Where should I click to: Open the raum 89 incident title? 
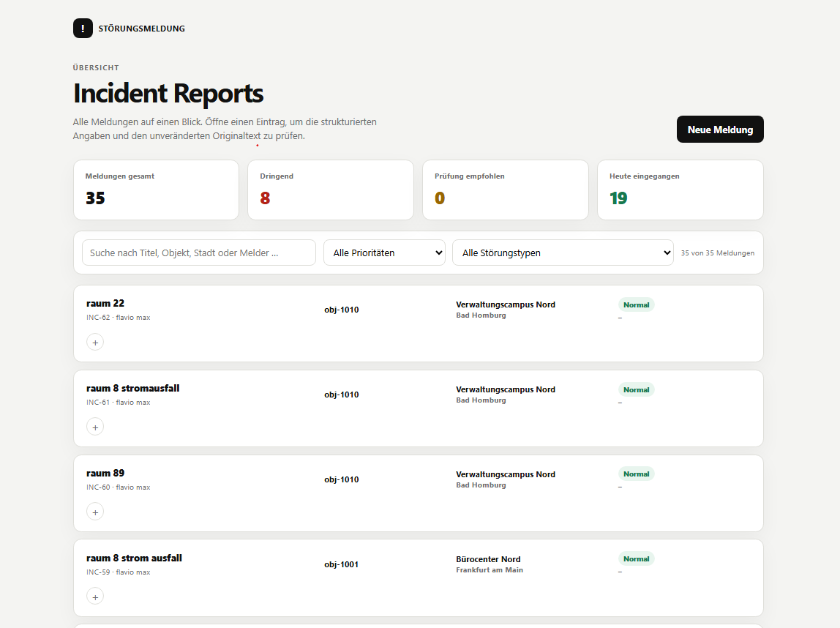tap(105, 473)
